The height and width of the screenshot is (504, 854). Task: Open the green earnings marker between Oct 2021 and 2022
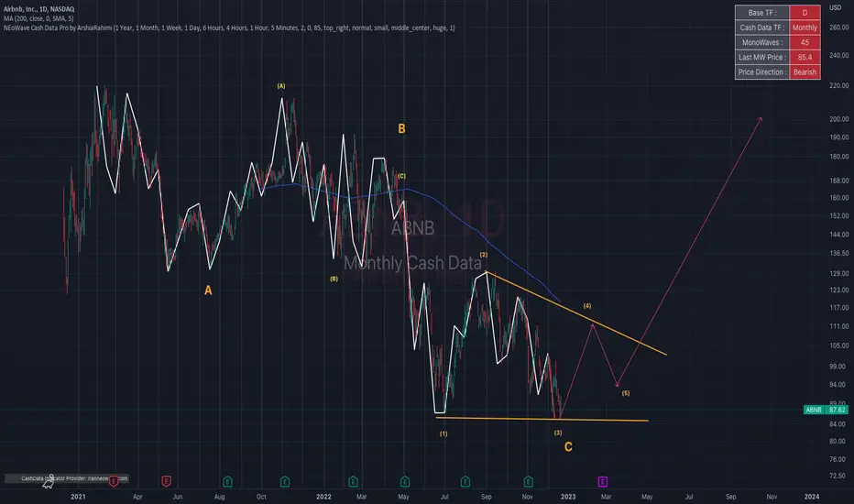285,481
